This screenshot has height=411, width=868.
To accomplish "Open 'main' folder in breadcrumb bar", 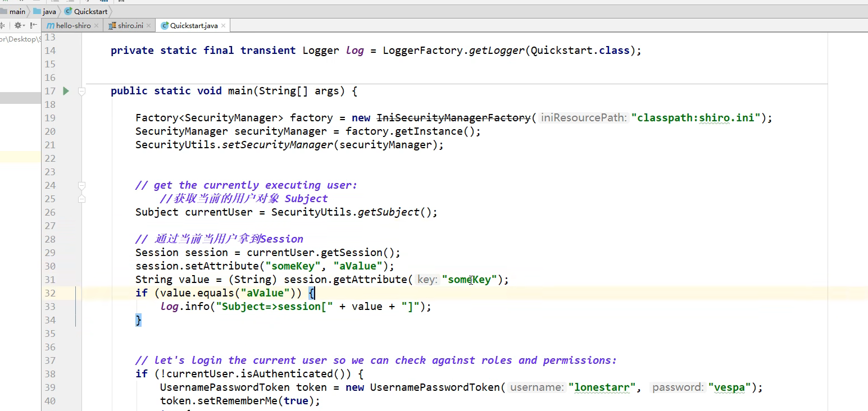I will pyautogui.click(x=13, y=11).
